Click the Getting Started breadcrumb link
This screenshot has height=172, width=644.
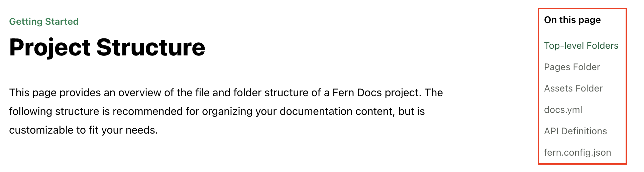[44, 22]
